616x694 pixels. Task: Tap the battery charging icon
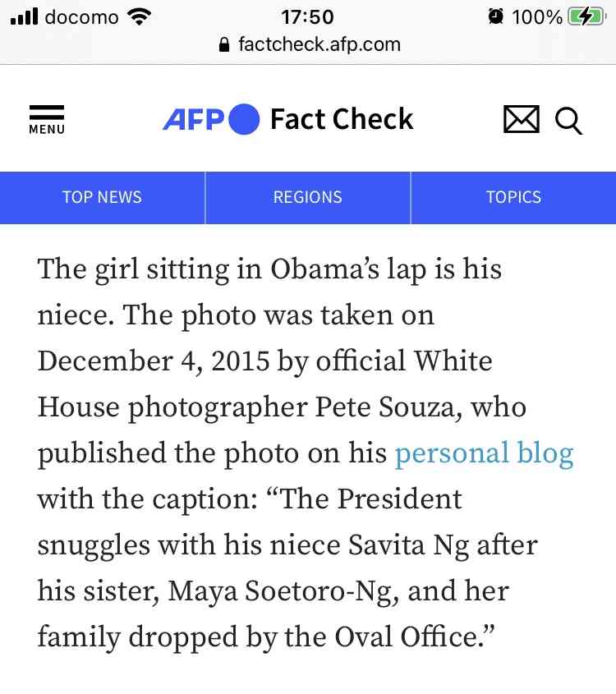click(x=586, y=16)
